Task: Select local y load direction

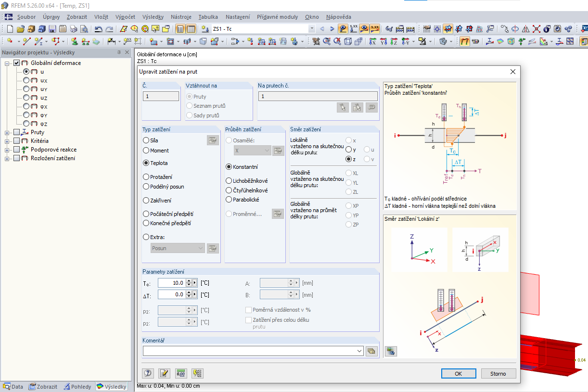Action: pos(349,150)
